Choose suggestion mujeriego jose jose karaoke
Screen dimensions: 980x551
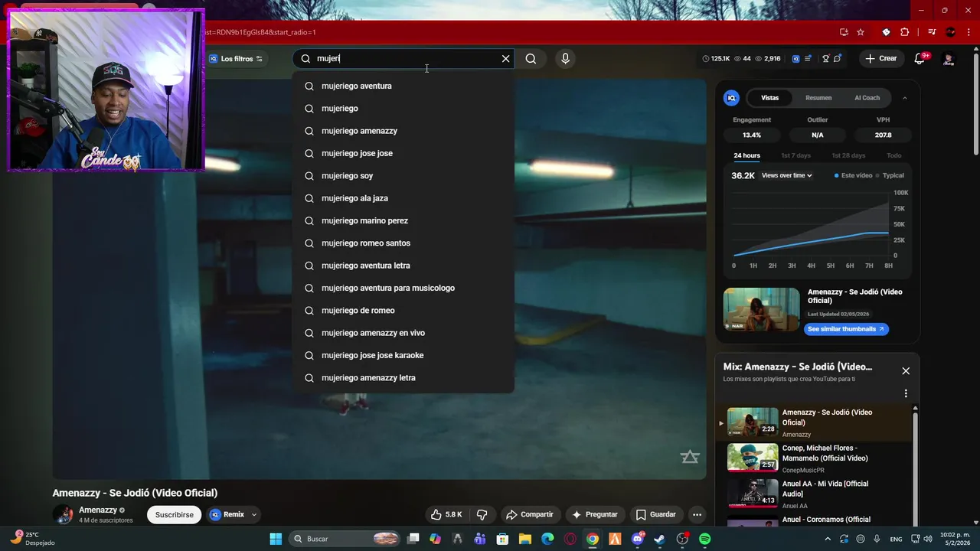coord(403,355)
